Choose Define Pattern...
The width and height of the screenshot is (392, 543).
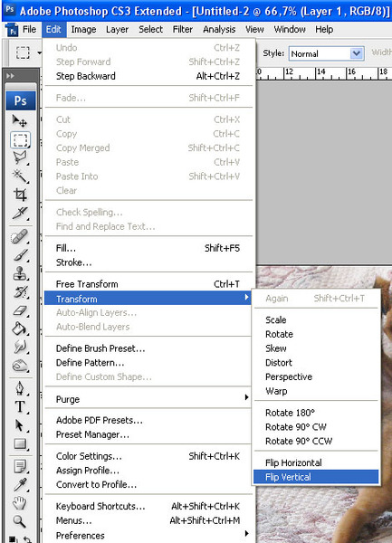[x=148, y=363]
